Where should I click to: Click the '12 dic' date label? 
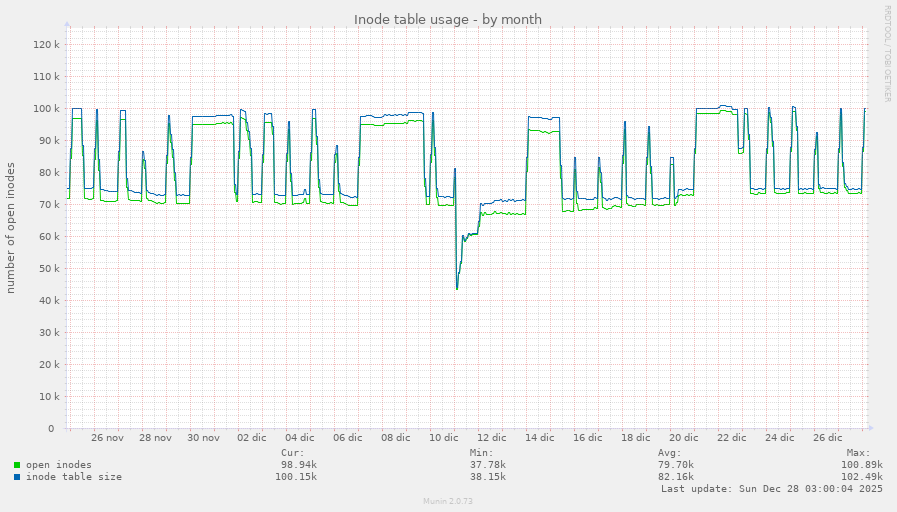click(492, 438)
